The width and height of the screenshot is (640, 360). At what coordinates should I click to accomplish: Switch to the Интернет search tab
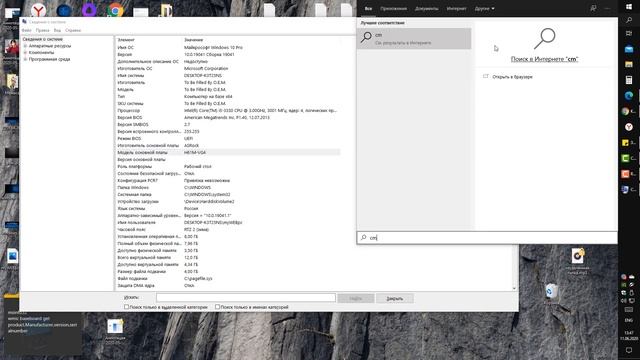[456, 8]
